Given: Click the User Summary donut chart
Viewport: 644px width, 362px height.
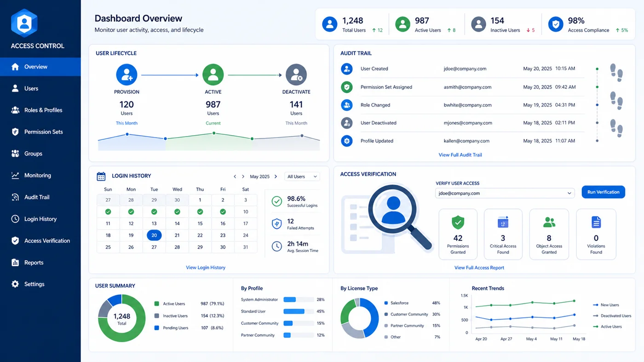Looking at the screenshot, I should (x=121, y=318).
